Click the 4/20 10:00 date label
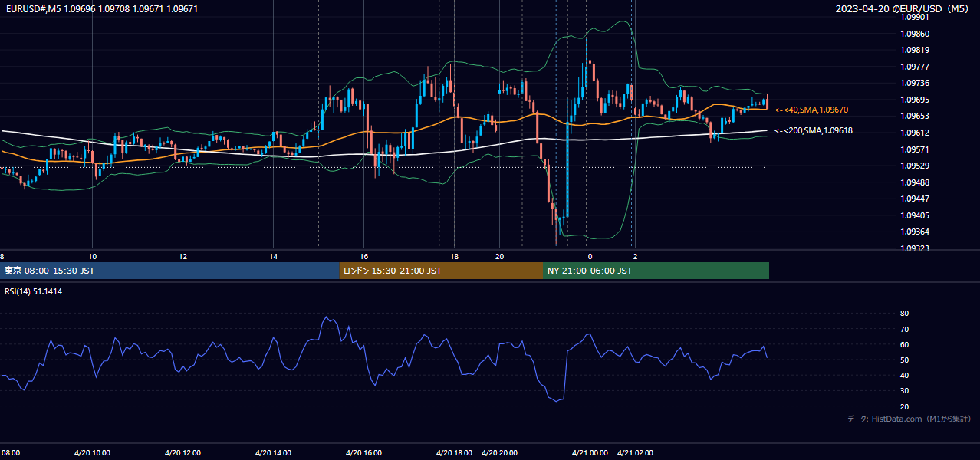The width and height of the screenshot is (980, 460). (x=92, y=453)
